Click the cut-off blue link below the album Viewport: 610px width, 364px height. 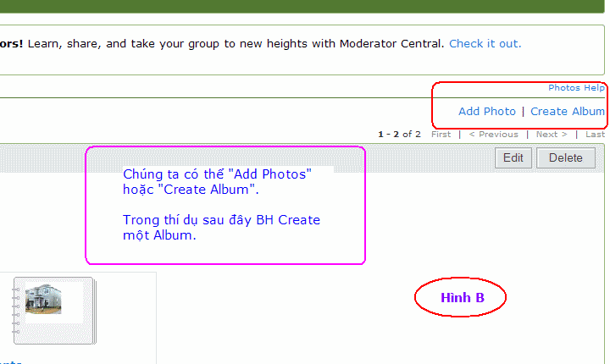click(x=10, y=361)
